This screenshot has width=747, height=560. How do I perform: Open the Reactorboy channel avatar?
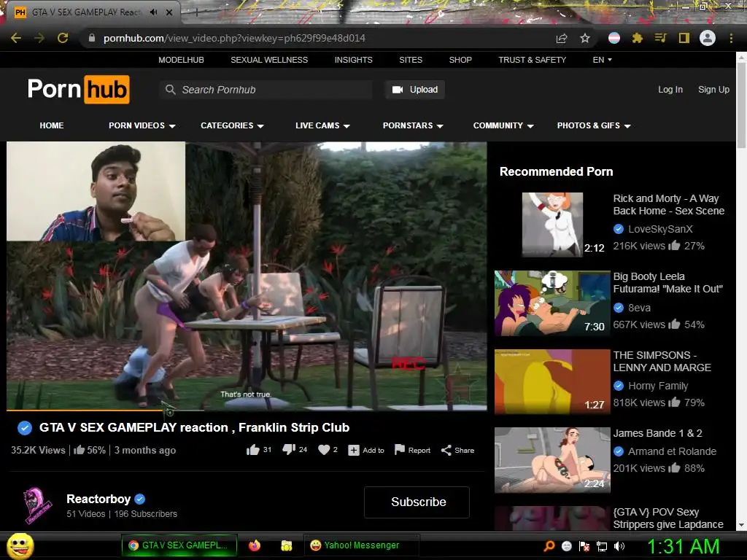(37, 506)
